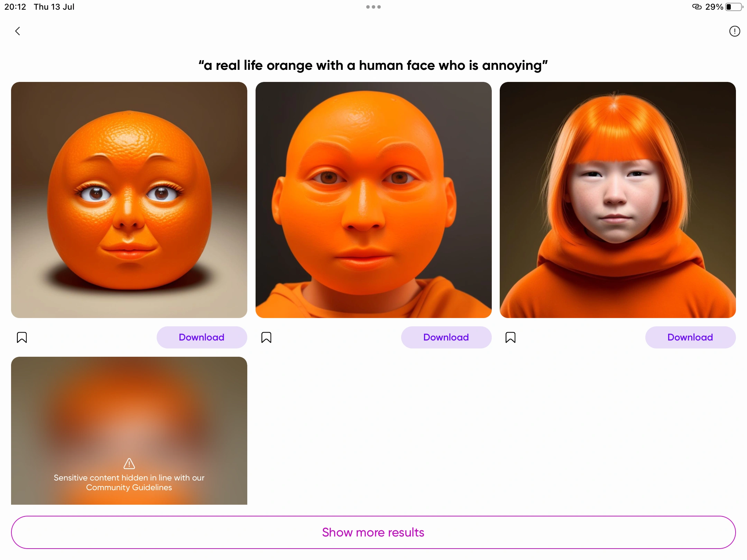This screenshot has height=560, width=747.
Task: Open the orange fruit face thumbnail
Action: pos(129,200)
